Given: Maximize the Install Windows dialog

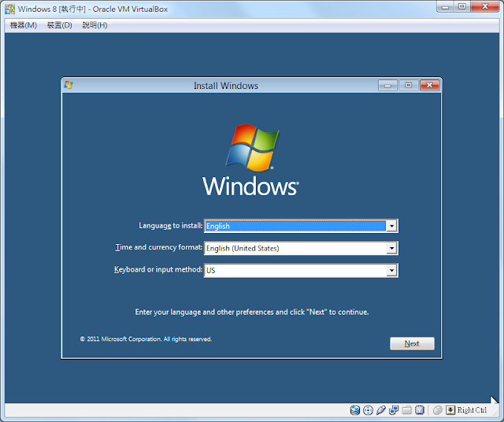Looking at the screenshot, I should click(409, 86).
